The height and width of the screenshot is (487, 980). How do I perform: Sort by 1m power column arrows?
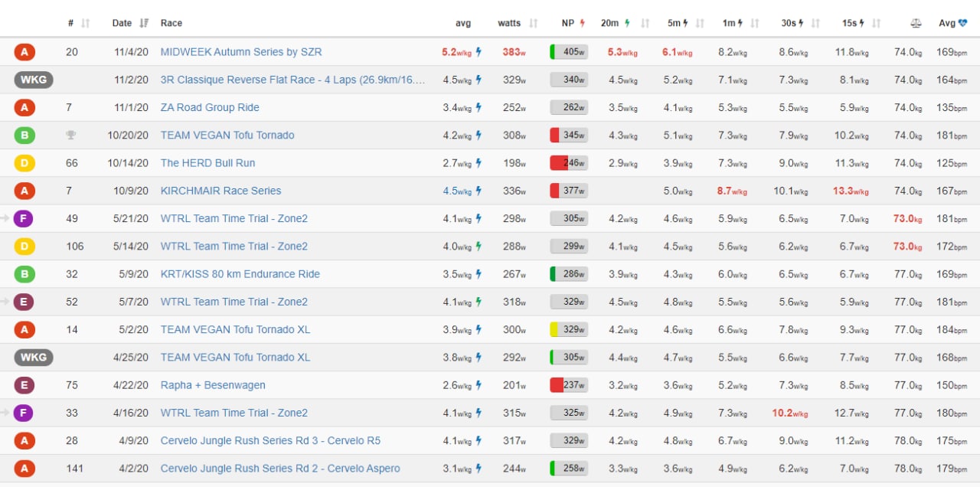tap(755, 23)
